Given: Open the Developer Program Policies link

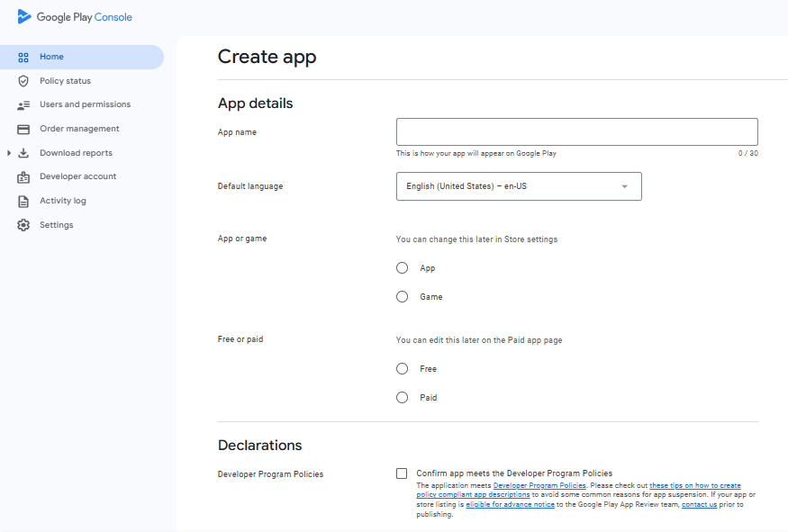Looking at the screenshot, I should [539, 485].
